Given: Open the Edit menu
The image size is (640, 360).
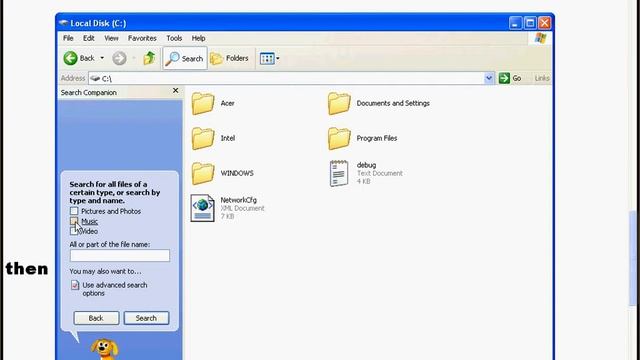Looking at the screenshot, I should [x=89, y=38].
